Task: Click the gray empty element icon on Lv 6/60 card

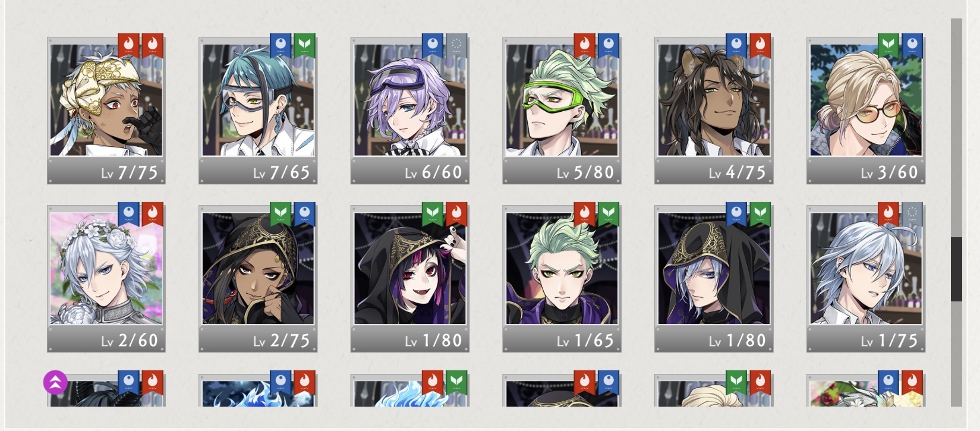Action: tap(456, 45)
